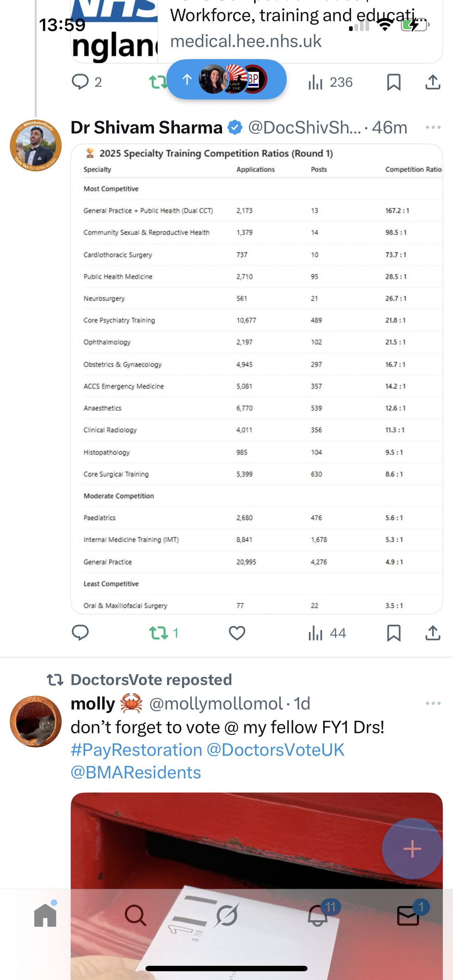The height and width of the screenshot is (980, 453).
Task: Open more options for molly's post
Action: (433, 703)
